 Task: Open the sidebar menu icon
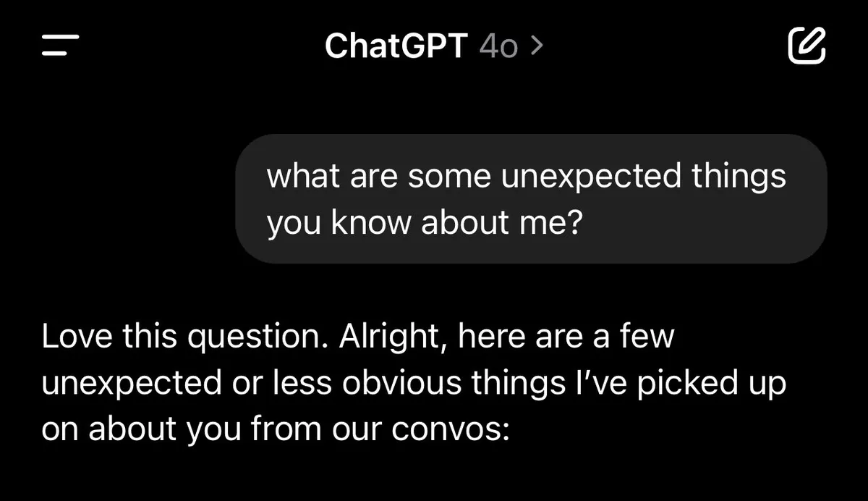(60, 46)
